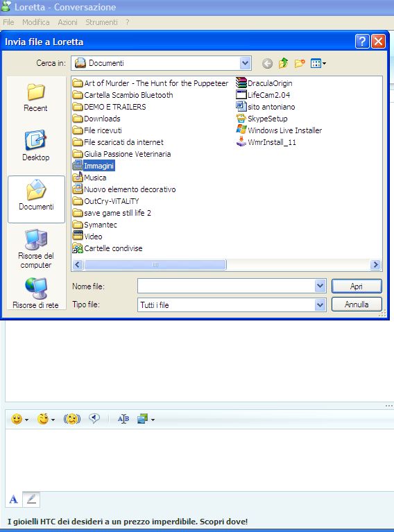Switch to text input mode A
The height and width of the screenshot is (532, 394).
click(14, 499)
